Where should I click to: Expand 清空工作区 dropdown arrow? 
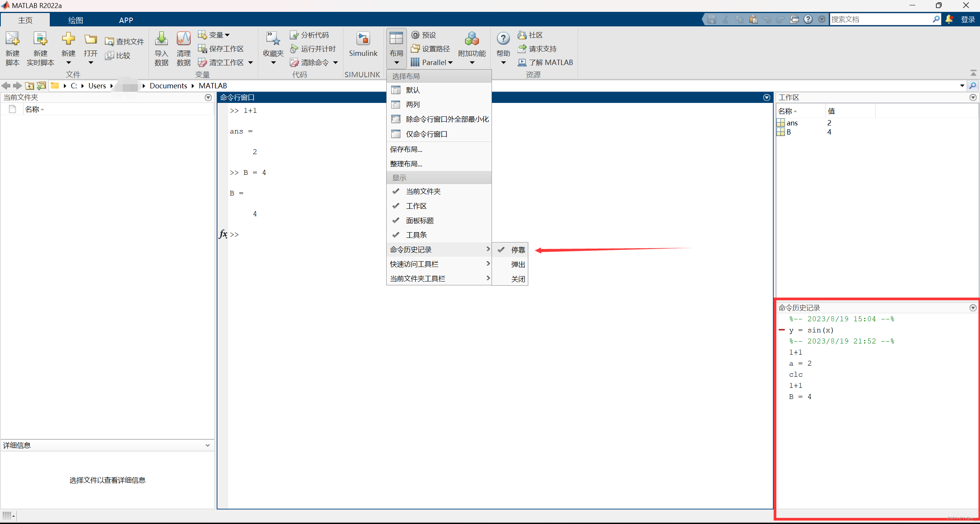(251, 62)
